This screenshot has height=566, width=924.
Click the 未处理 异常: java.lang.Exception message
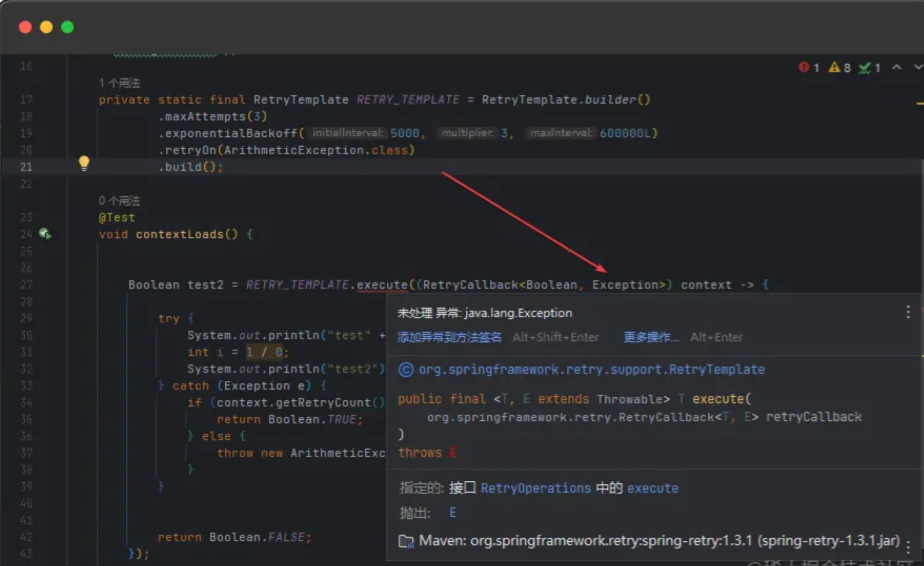(485, 313)
